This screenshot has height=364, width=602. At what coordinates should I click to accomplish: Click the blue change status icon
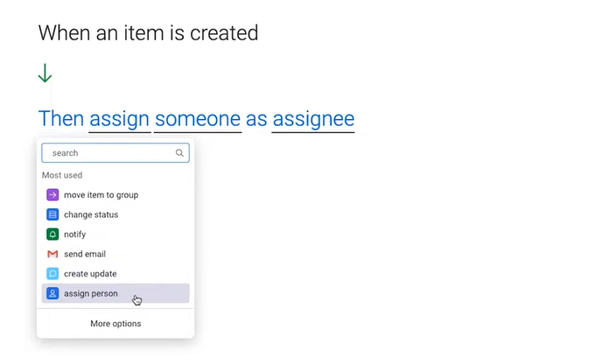pos(52,214)
